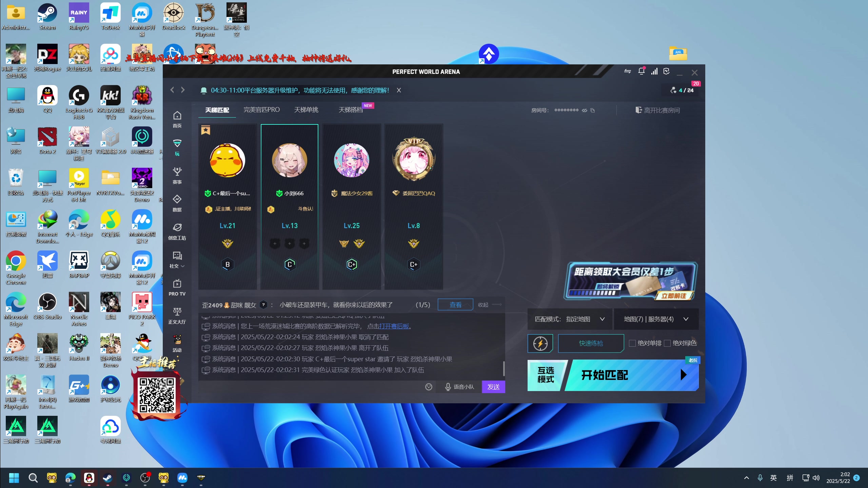Expand the 社交 sidebar menu
Screen dimensions: 868x488
click(x=177, y=260)
